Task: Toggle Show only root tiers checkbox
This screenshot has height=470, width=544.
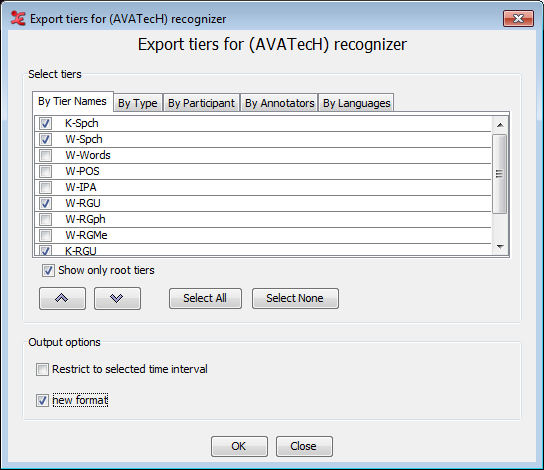Action: pos(48,270)
